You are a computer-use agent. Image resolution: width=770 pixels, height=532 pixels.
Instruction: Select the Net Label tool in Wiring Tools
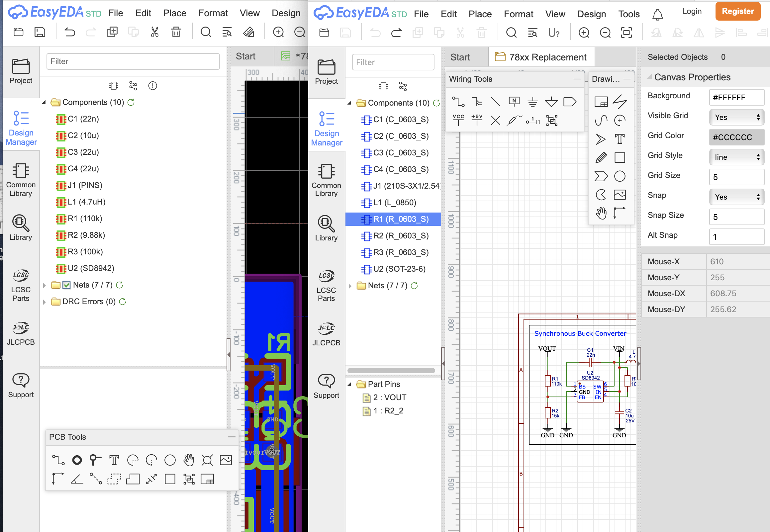tap(514, 102)
